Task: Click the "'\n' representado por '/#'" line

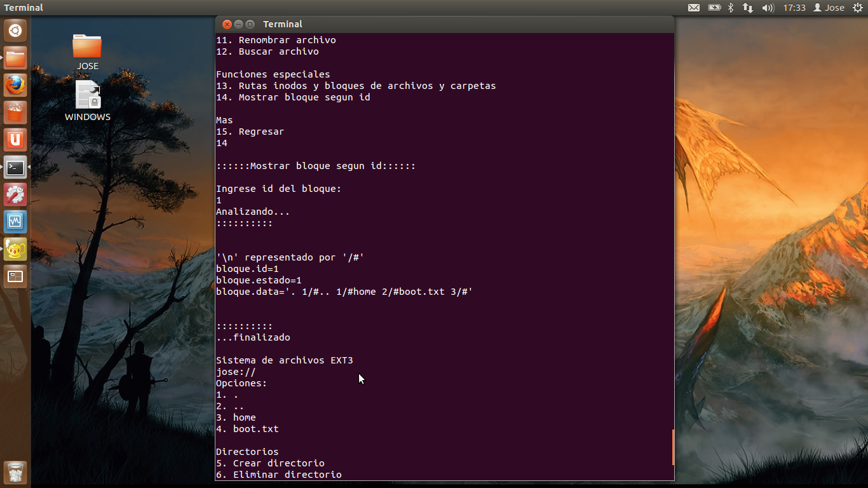Action: [x=290, y=257]
